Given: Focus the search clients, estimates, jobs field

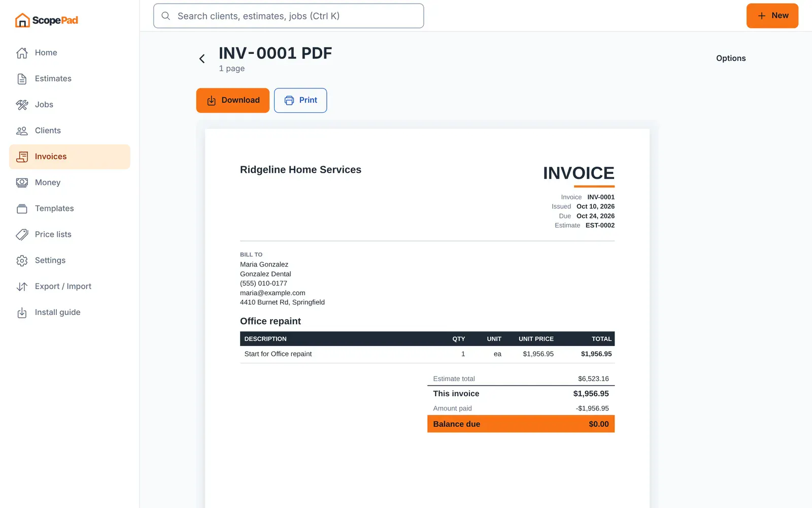Looking at the screenshot, I should coord(288,16).
